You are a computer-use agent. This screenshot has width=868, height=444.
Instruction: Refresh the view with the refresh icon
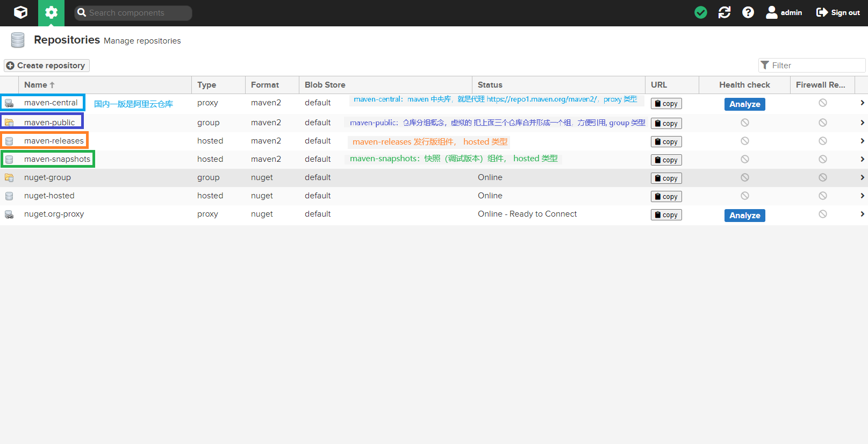point(724,12)
